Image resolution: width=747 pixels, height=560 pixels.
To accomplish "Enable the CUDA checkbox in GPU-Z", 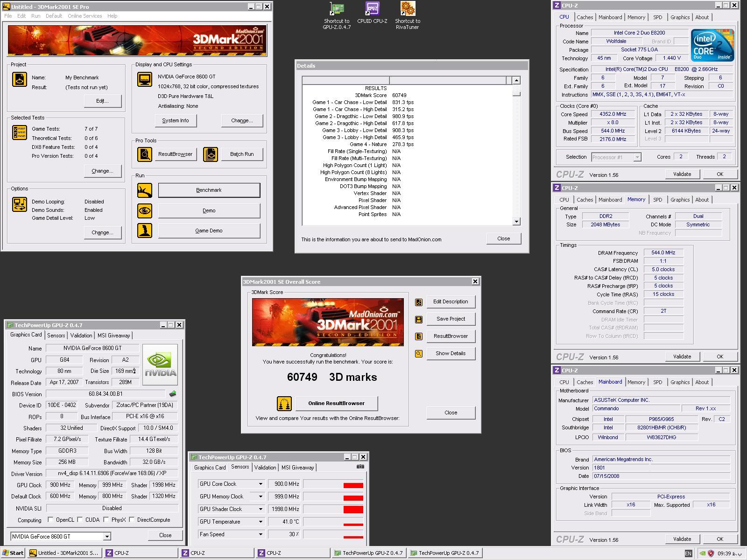I will (80, 519).
